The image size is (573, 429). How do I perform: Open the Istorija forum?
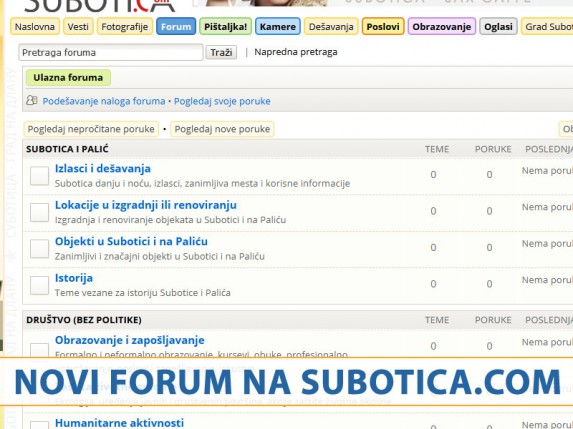[x=74, y=278]
